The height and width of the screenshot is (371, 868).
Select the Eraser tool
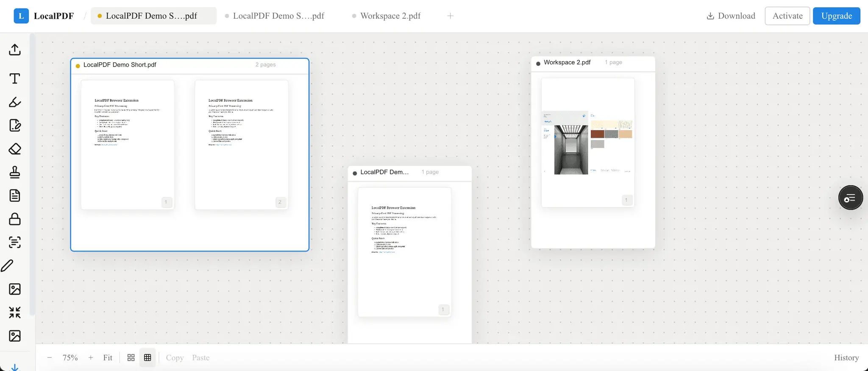pyautogui.click(x=15, y=149)
